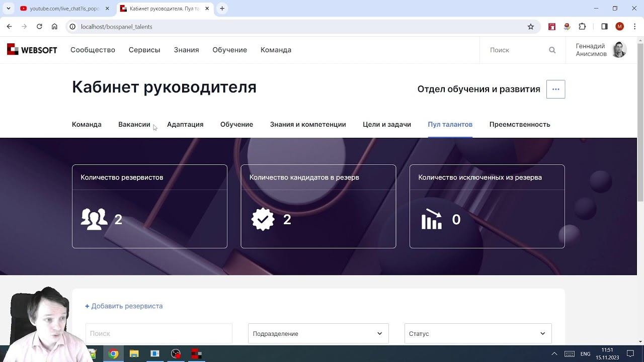
Task: Open Chrome profile M avatar
Action: [x=619, y=27]
